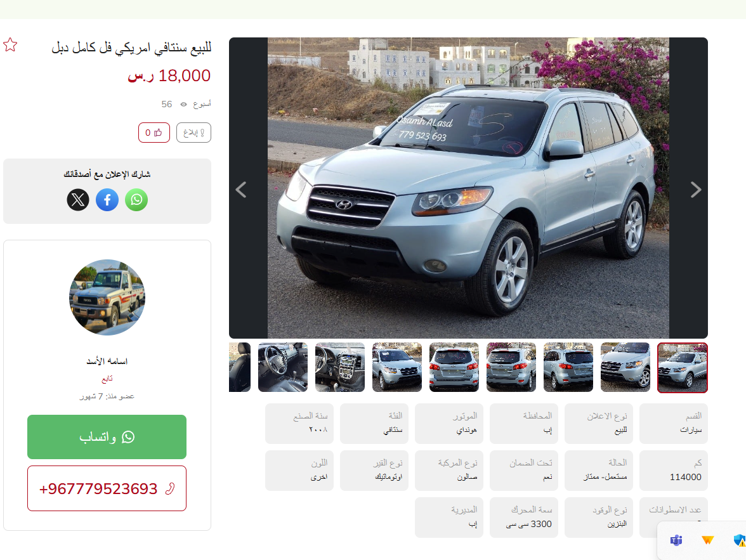Follow the seller via تابع link
The width and height of the screenshot is (746, 560).
pyautogui.click(x=107, y=379)
